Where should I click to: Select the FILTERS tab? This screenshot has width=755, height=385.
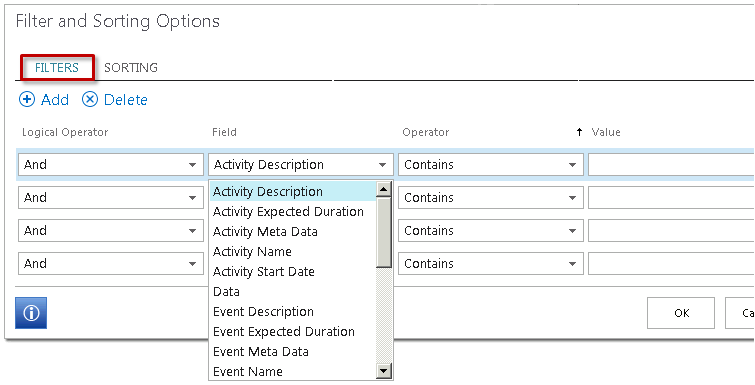(57, 67)
